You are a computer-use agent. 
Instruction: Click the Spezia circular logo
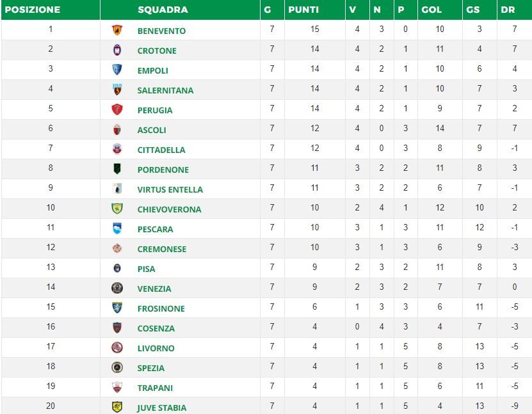click(117, 367)
